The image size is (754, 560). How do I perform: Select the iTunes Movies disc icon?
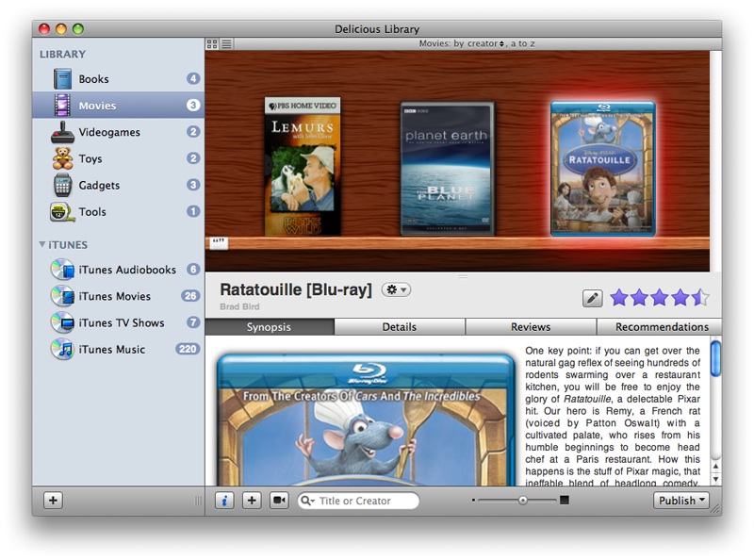click(62, 296)
